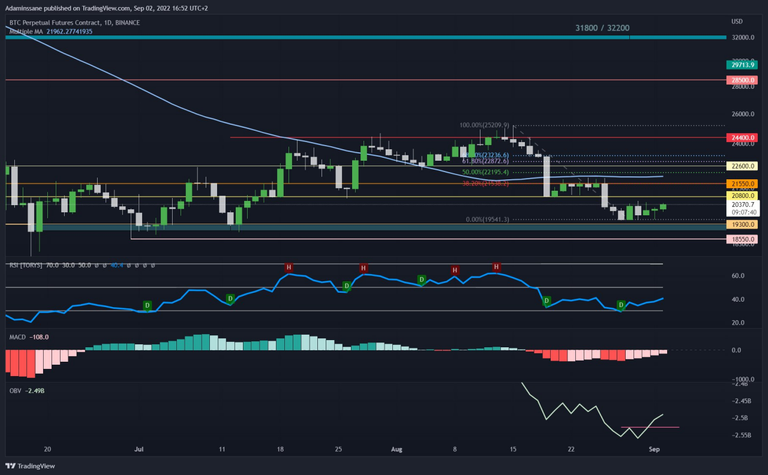Select the green D marker on RSI near Aug 19
The image size is (768, 475).
[547, 300]
